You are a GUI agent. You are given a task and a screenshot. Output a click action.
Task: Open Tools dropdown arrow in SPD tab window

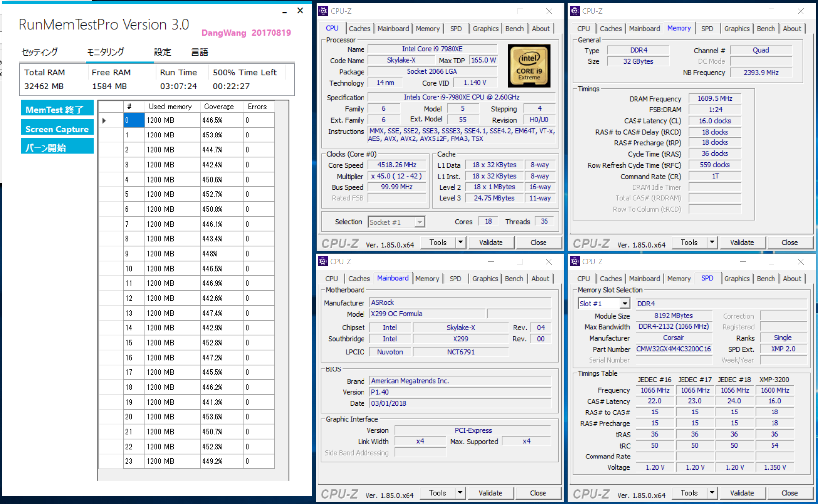[x=712, y=493]
